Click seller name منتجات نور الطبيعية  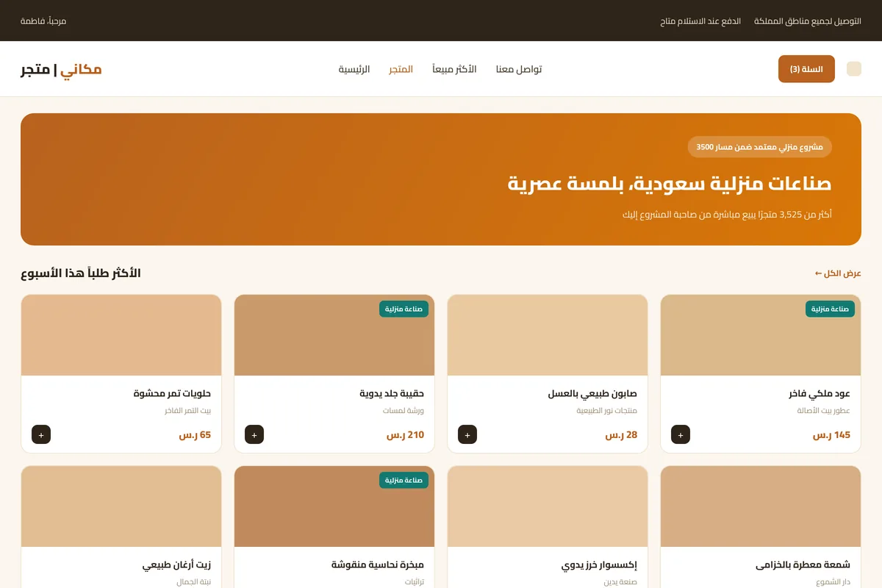[606, 411]
